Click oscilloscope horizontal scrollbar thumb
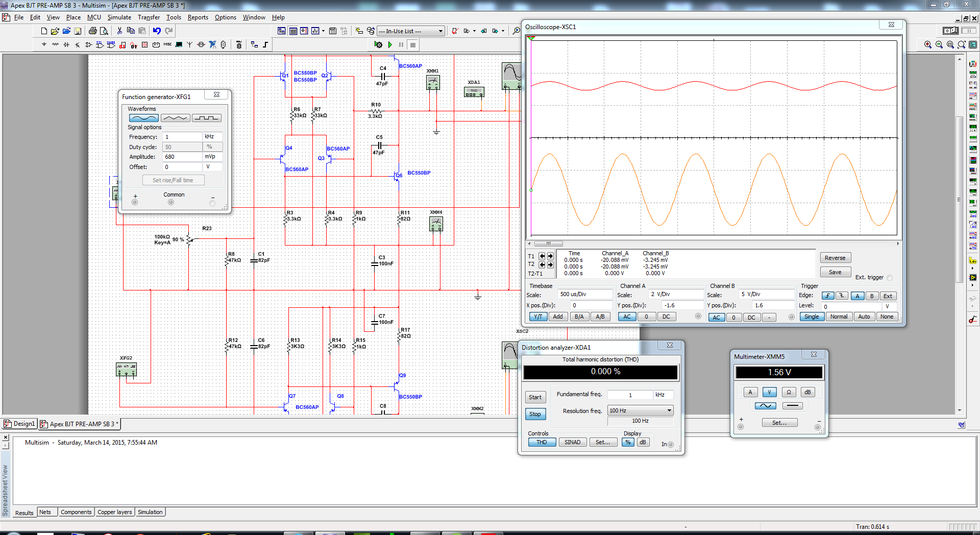Image resolution: width=980 pixels, height=535 pixels. 549,244
